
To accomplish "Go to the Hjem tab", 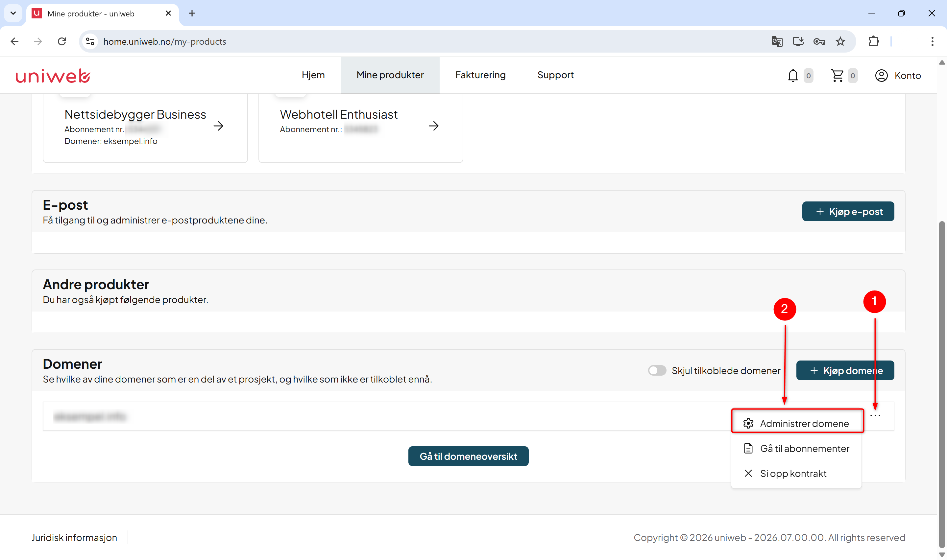I will pyautogui.click(x=313, y=75).
